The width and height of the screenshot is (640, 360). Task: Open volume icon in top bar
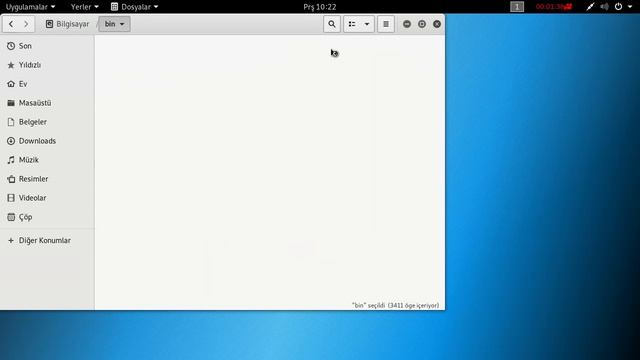click(x=604, y=7)
